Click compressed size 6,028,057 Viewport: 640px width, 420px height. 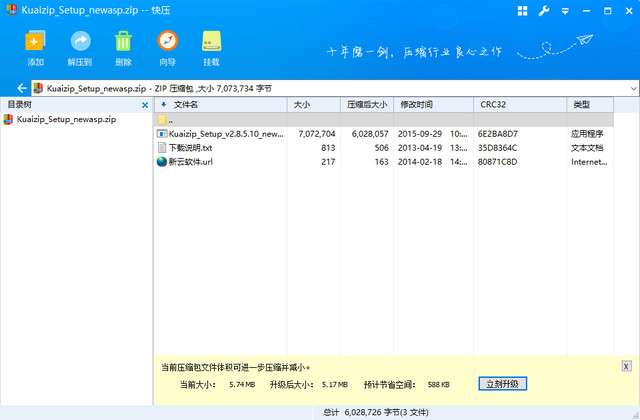[370, 133]
